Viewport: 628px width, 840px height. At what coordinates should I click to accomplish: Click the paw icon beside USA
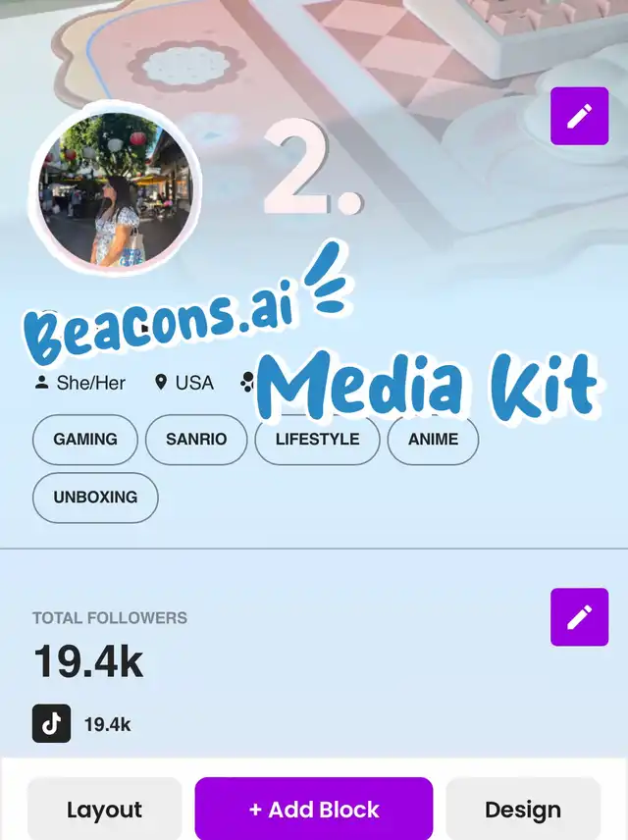pos(247,383)
